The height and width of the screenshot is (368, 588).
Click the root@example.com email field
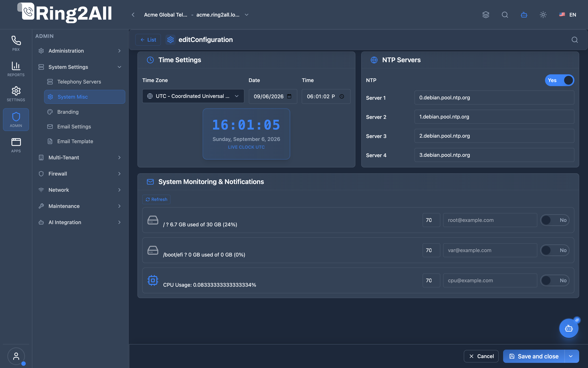tap(490, 220)
